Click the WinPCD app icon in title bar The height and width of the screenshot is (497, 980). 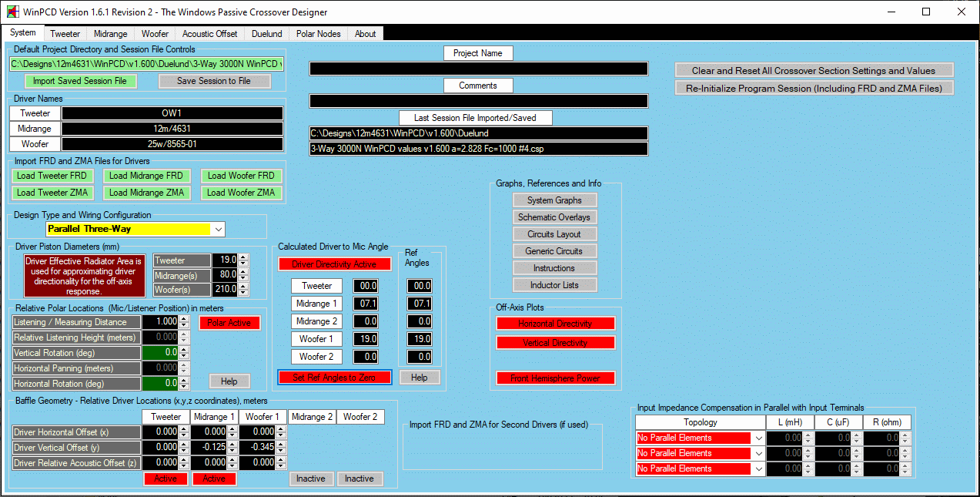[12, 12]
